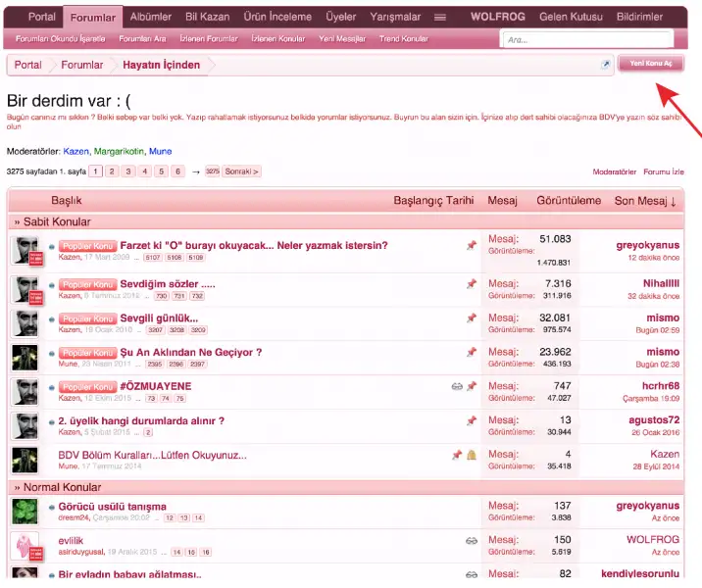Click pin icon on BDV Bölüm Kuralları thread
This screenshot has width=702, height=588.
(457, 455)
